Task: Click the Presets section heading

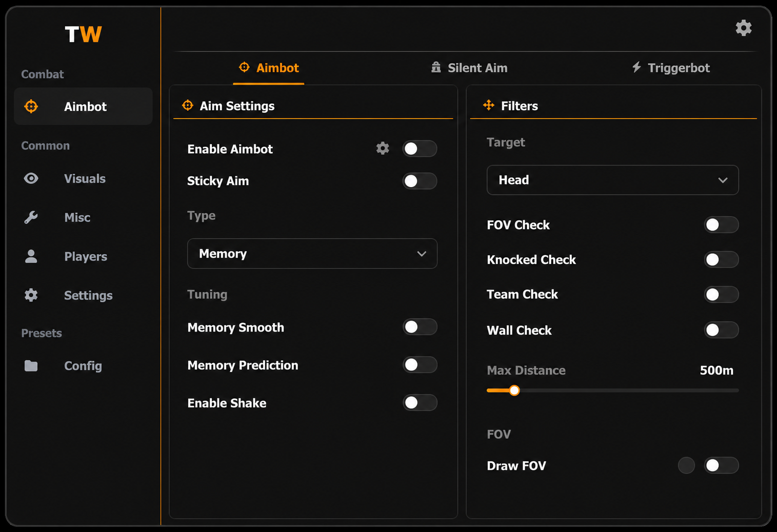Action: coord(42,333)
